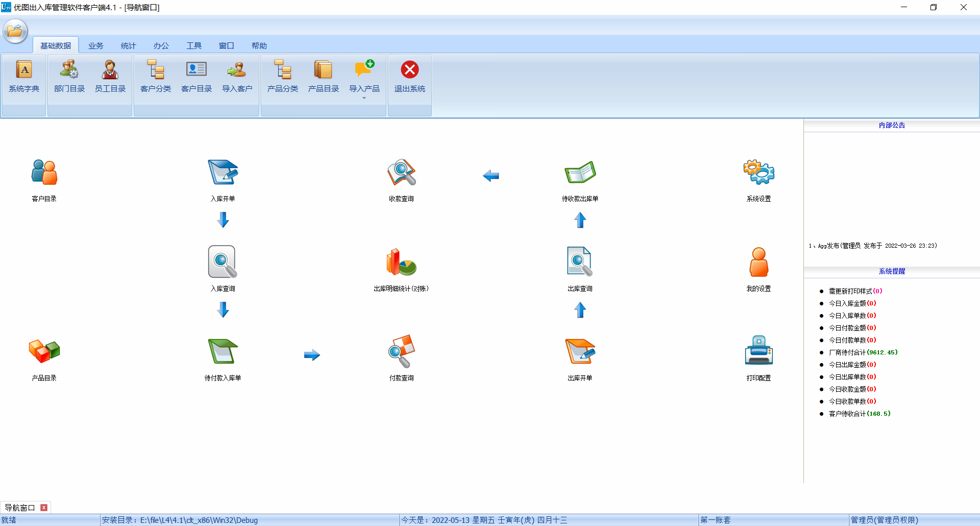Click 今日入库单数(0) reminder
The height and width of the screenshot is (526, 980).
pos(852,316)
